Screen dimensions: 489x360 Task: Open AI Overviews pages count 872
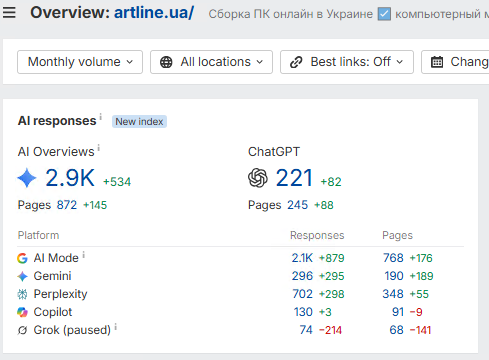[67, 205]
